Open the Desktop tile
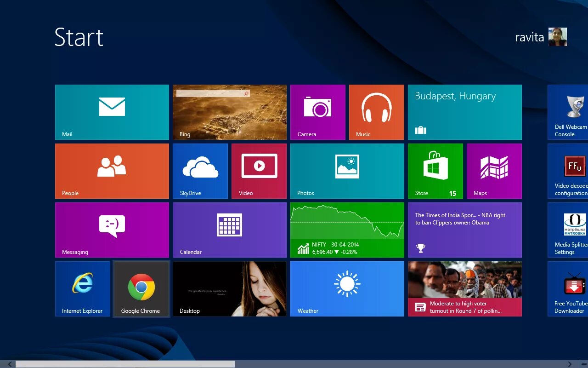This screenshot has height=368, width=588. [x=230, y=289]
